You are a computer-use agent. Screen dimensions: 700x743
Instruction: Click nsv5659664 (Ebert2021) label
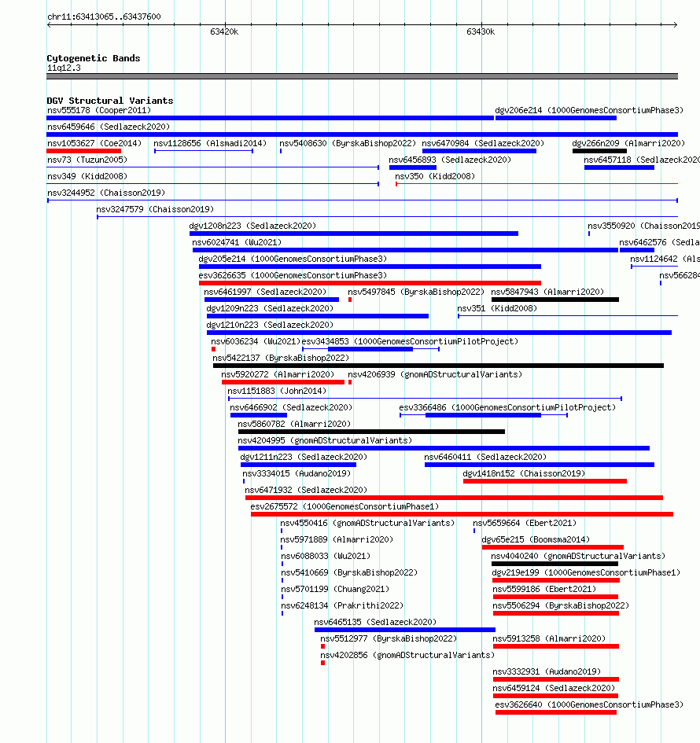click(x=525, y=523)
